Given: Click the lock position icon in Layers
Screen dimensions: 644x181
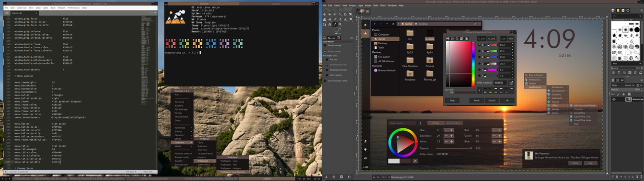Looking at the screenshot, I should coord(623,94).
